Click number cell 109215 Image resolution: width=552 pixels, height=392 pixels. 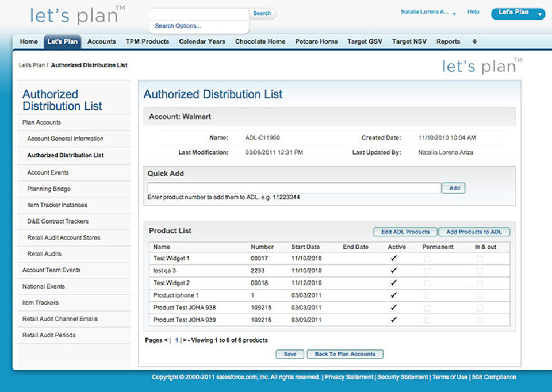pos(261,308)
